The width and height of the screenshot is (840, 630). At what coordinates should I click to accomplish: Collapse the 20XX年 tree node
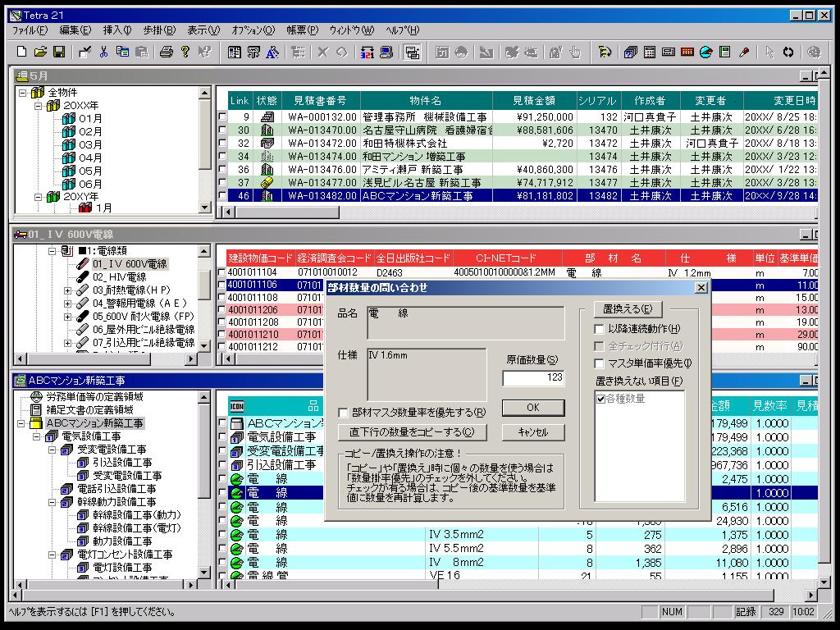point(38,106)
